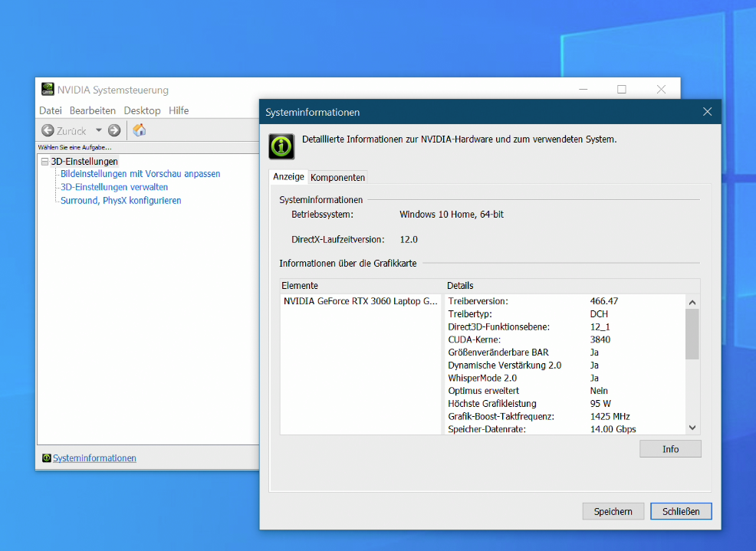Open the home icon in NVIDIA toolbar
The width and height of the screenshot is (756, 551).
(x=140, y=130)
